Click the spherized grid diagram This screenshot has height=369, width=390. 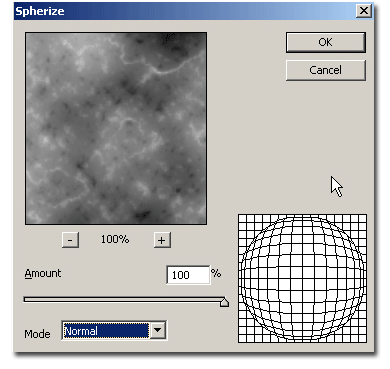[x=302, y=278]
